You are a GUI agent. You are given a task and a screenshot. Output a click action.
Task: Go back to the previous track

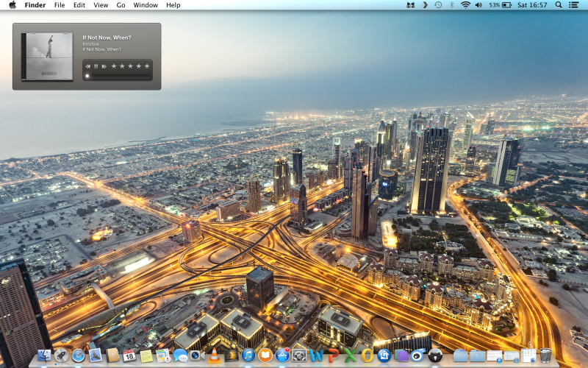pos(87,66)
